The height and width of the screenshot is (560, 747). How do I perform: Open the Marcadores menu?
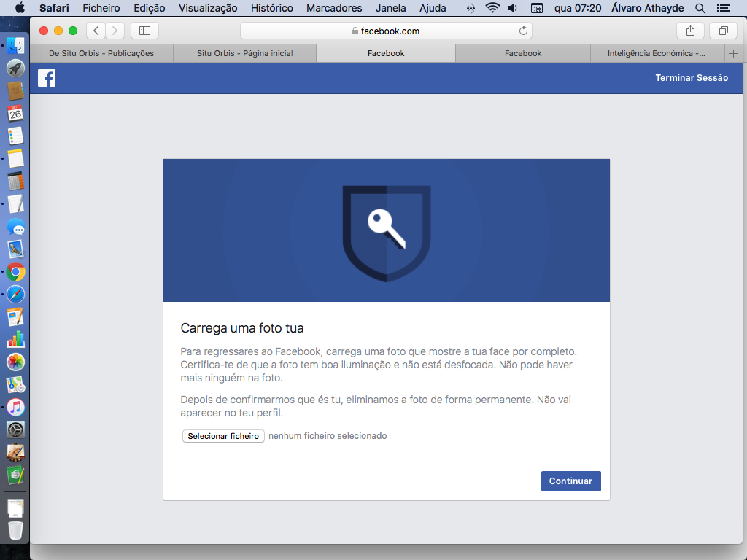point(334,8)
